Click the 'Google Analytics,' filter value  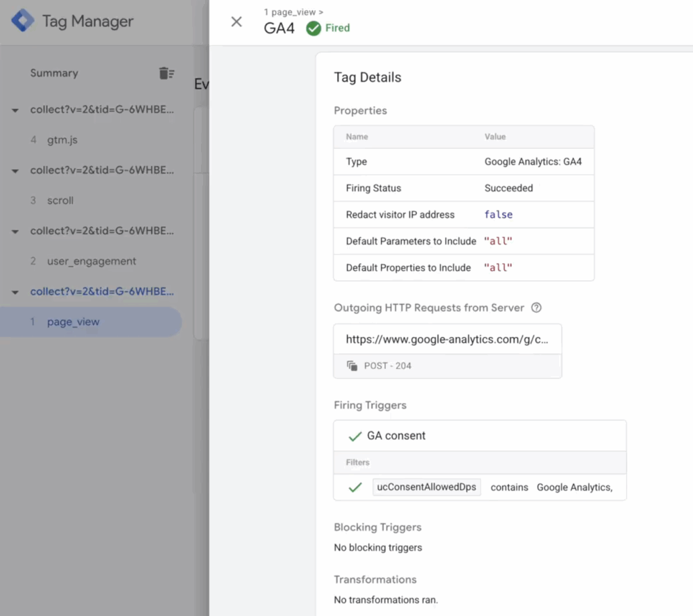(x=575, y=487)
